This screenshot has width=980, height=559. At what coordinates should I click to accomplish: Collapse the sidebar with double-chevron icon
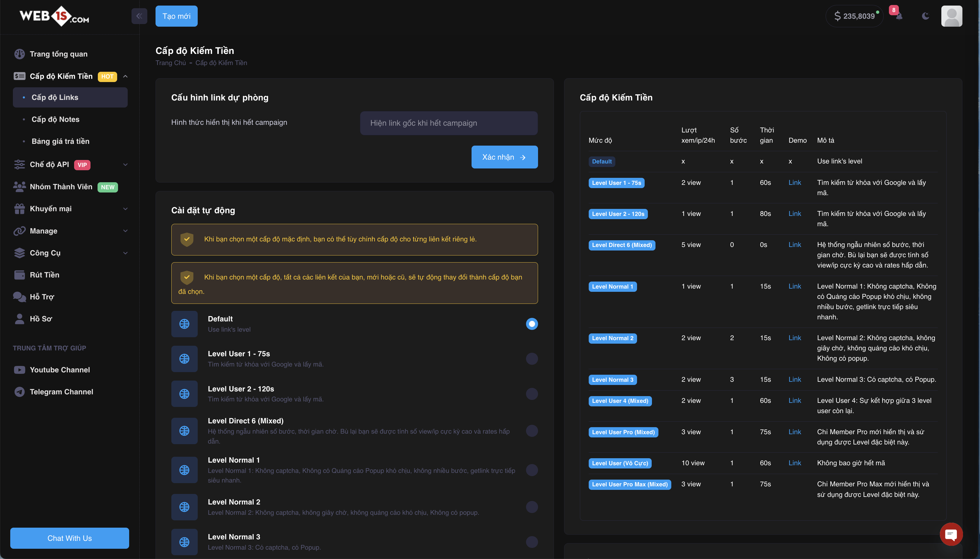(x=139, y=16)
